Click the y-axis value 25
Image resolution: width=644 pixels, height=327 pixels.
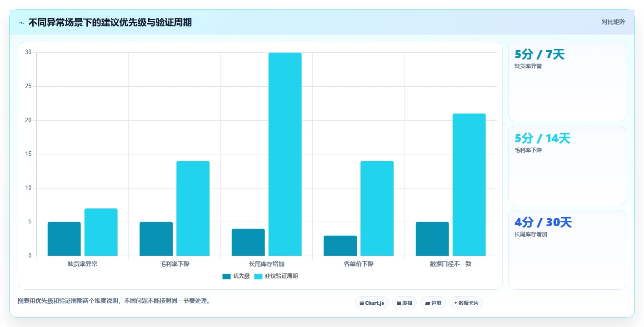[x=28, y=86]
